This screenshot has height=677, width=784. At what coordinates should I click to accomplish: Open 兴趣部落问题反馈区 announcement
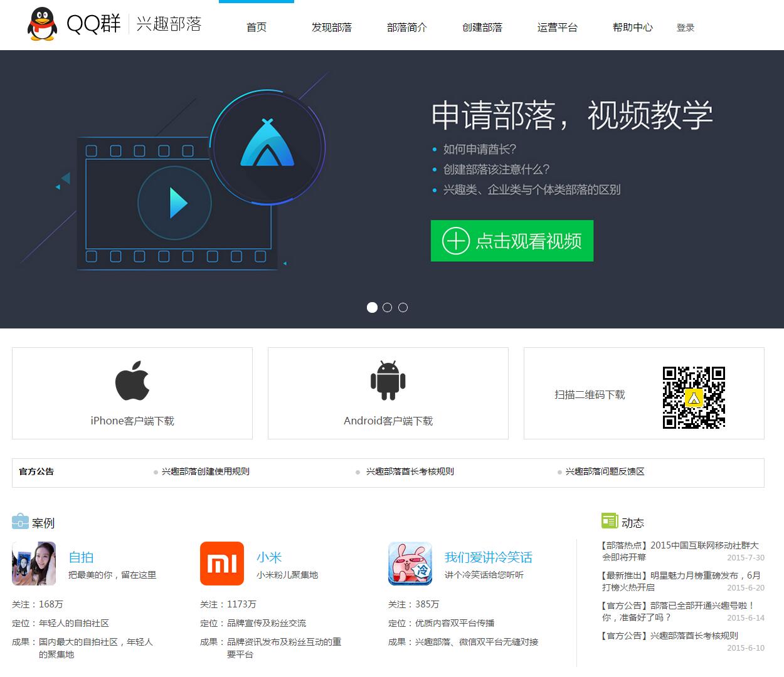pos(605,471)
